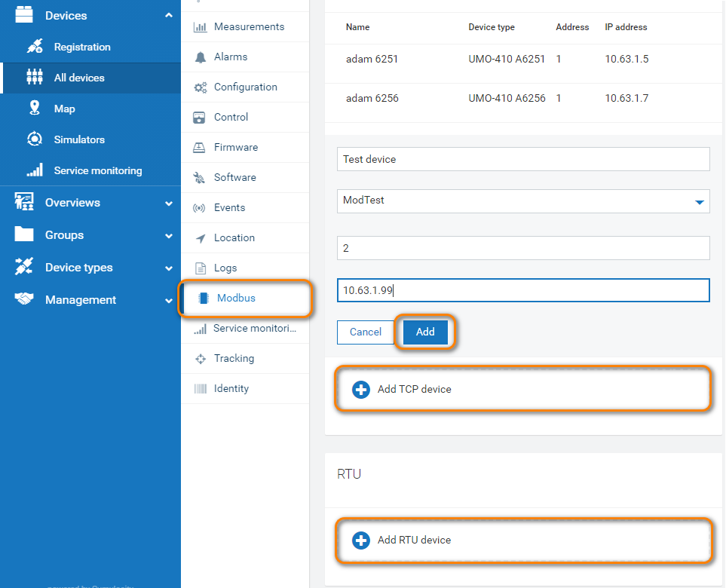The height and width of the screenshot is (588, 726).
Task: Open the Identity tab
Action: [x=245, y=388]
